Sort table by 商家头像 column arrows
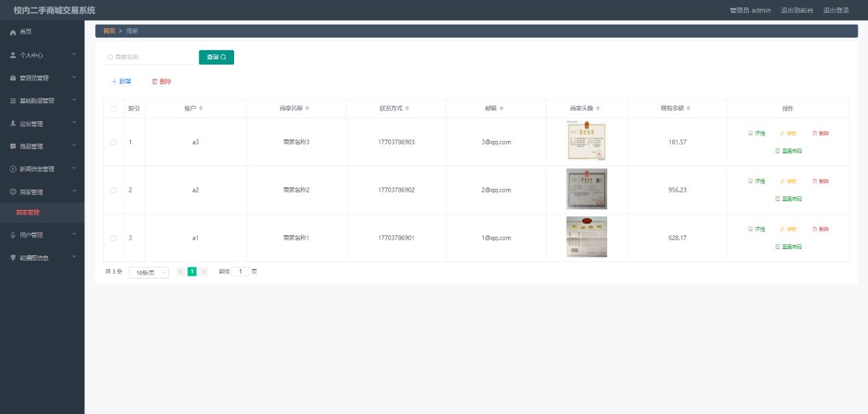 click(599, 109)
